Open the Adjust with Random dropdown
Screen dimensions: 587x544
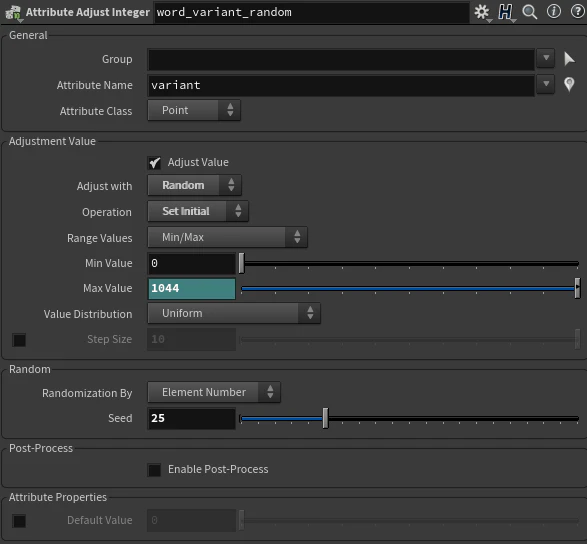[x=194, y=185]
